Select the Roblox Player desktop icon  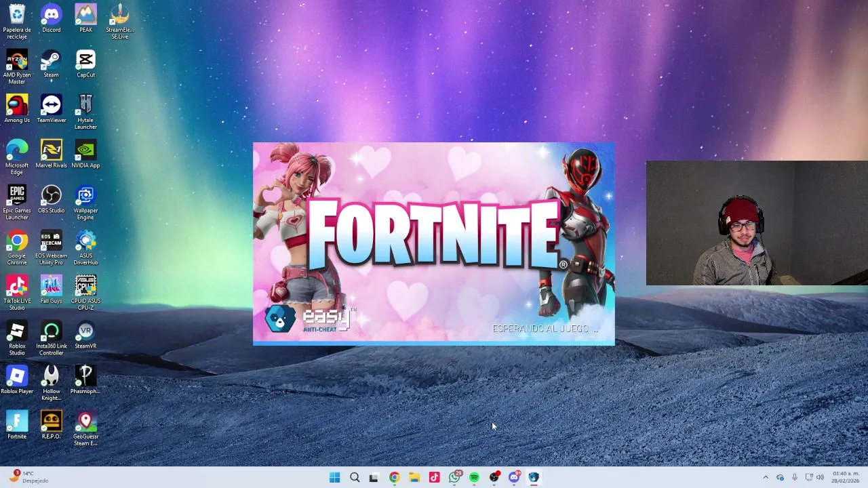click(x=17, y=381)
